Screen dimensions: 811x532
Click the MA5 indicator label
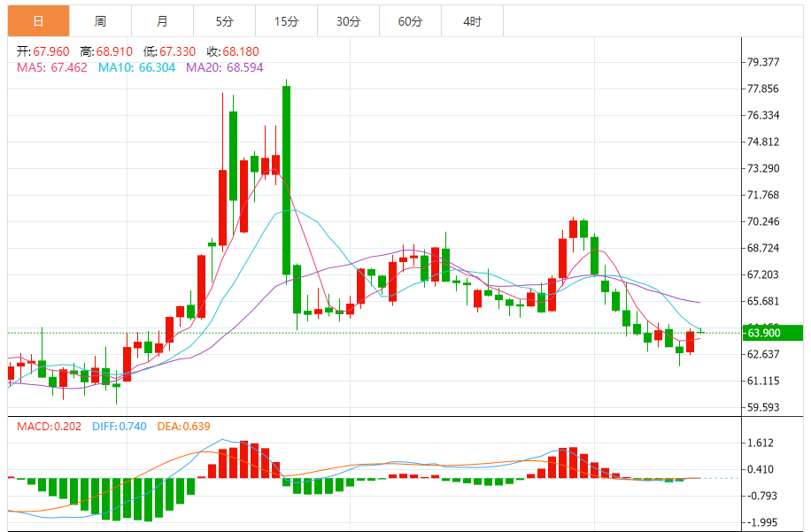pos(52,68)
